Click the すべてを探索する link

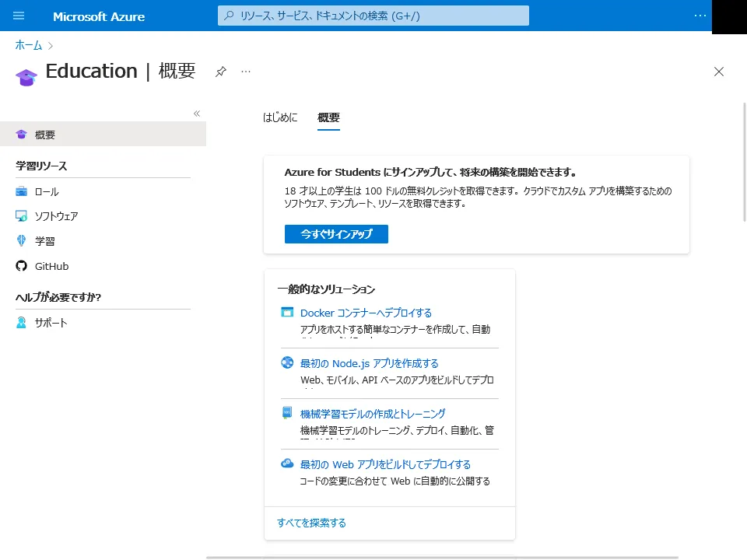(311, 523)
